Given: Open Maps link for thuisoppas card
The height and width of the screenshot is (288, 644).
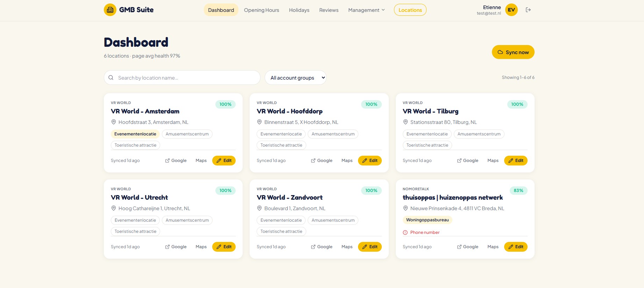Looking at the screenshot, I should pos(493,247).
